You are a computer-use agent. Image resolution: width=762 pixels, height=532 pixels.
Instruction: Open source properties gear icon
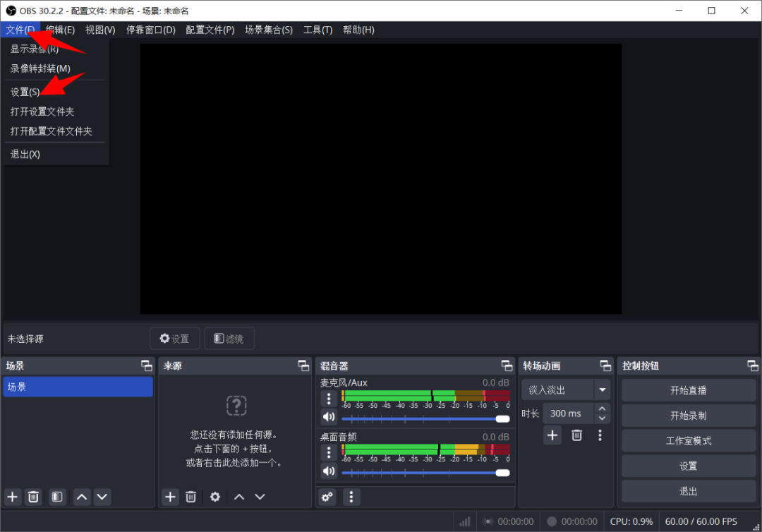click(215, 497)
